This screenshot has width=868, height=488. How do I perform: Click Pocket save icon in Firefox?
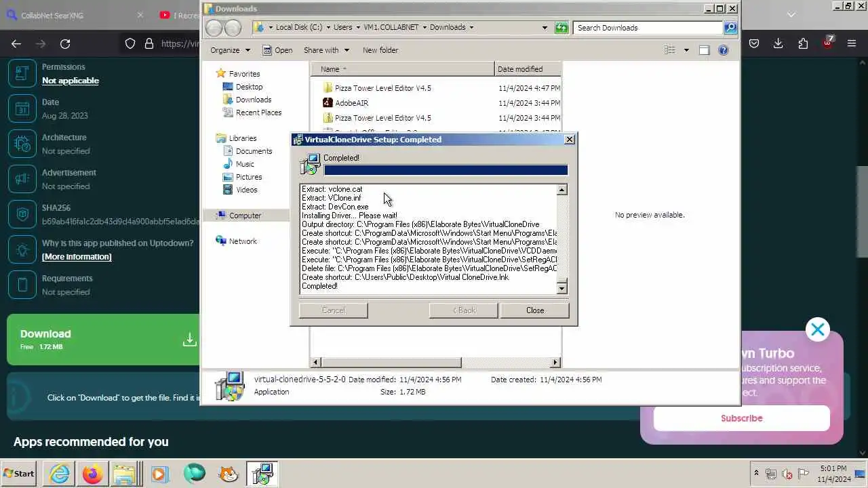point(754,43)
